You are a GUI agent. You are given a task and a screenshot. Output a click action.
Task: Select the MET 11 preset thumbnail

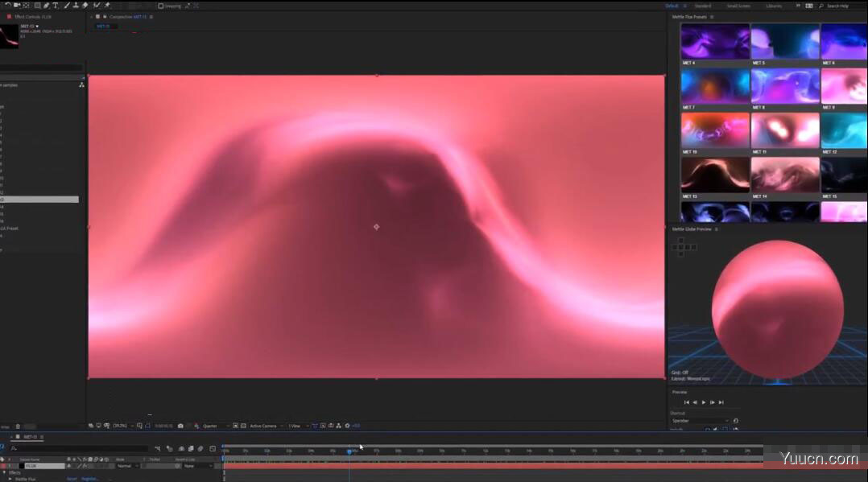click(785, 130)
